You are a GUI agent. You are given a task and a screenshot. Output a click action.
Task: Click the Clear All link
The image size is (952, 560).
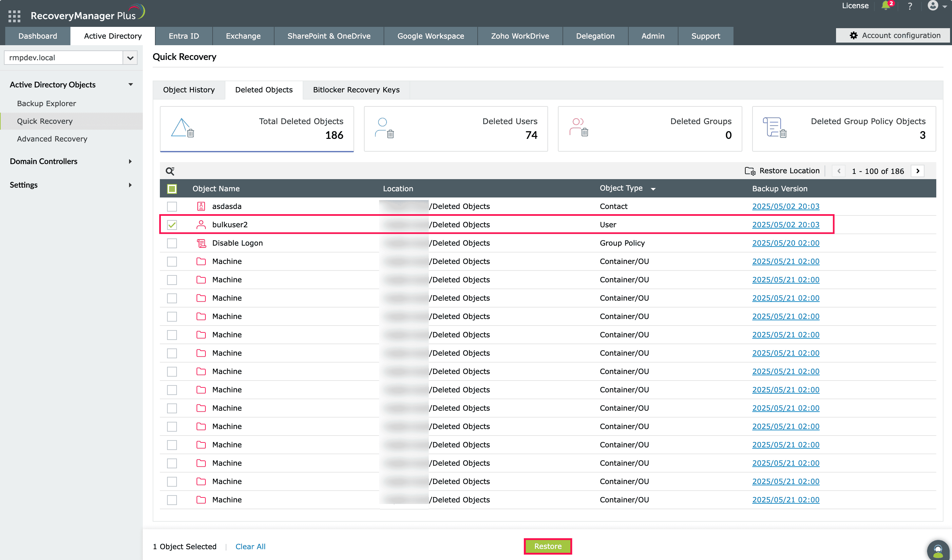coord(251,546)
